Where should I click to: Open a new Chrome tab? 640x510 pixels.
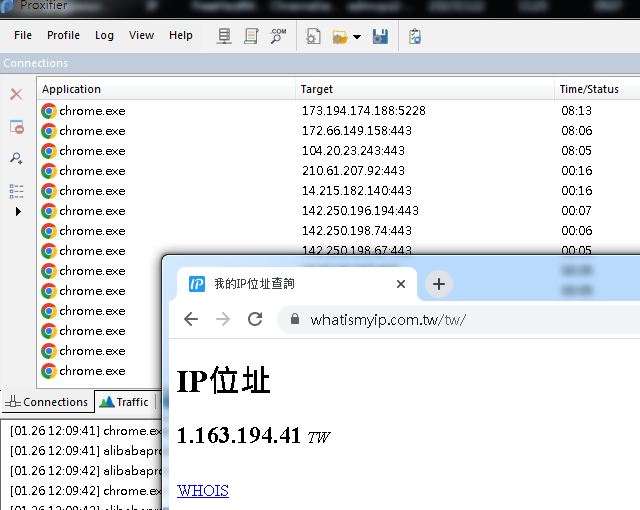438,284
